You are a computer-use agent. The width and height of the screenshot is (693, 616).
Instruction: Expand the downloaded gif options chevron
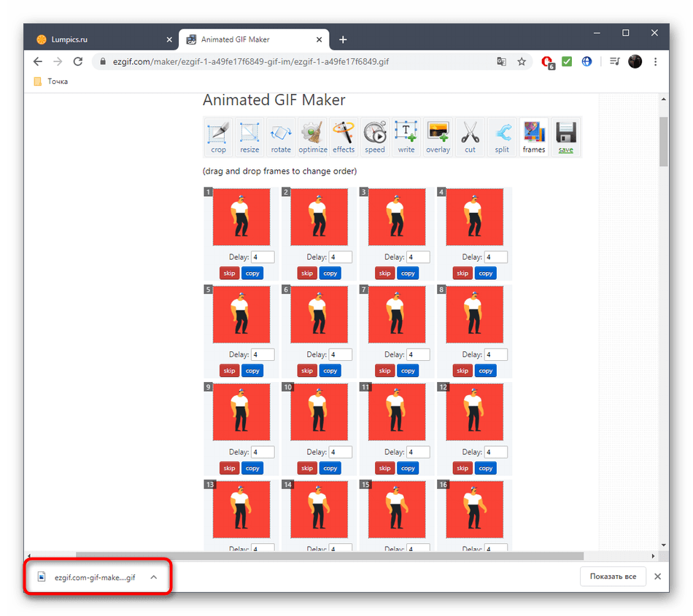click(x=153, y=577)
